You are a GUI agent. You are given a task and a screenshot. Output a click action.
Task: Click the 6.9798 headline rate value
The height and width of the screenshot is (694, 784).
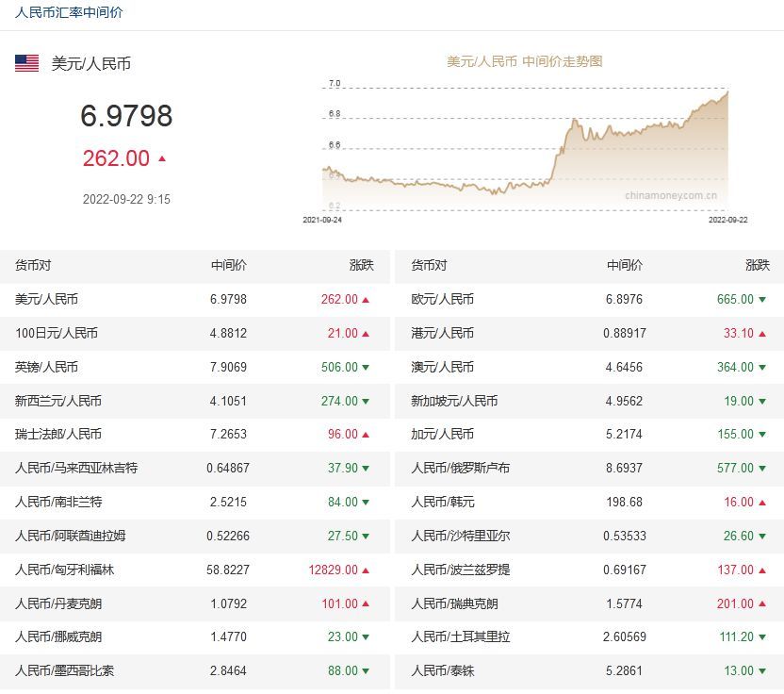click(126, 116)
